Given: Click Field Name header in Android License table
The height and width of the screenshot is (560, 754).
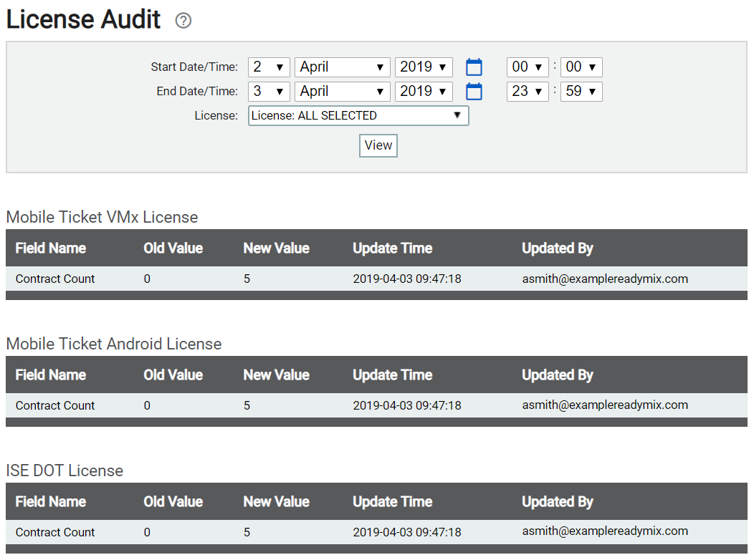Looking at the screenshot, I should click(x=50, y=375).
